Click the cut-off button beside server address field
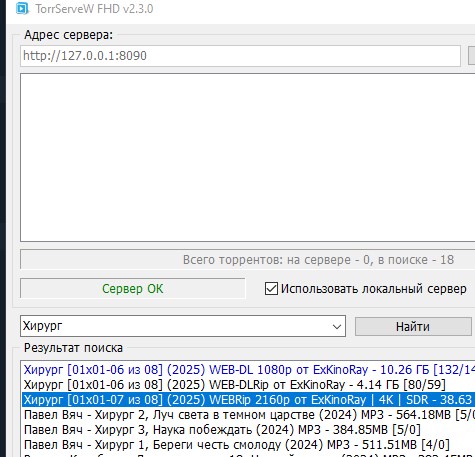The height and width of the screenshot is (457, 475). coord(472,56)
